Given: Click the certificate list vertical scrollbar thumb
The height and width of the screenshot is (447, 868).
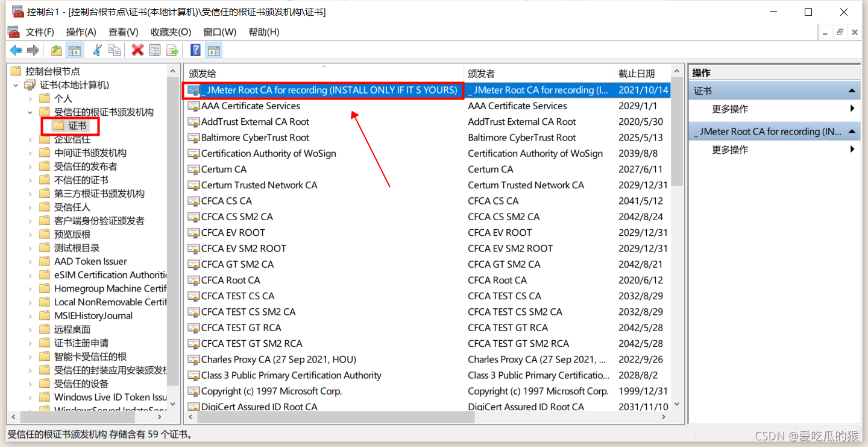Looking at the screenshot, I should pyautogui.click(x=677, y=132).
